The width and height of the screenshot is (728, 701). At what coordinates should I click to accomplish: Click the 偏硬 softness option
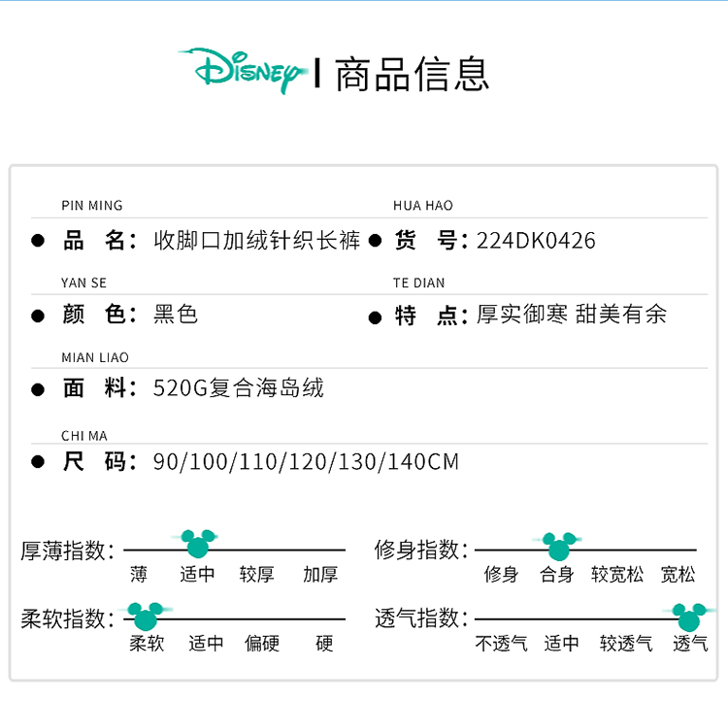(262, 644)
